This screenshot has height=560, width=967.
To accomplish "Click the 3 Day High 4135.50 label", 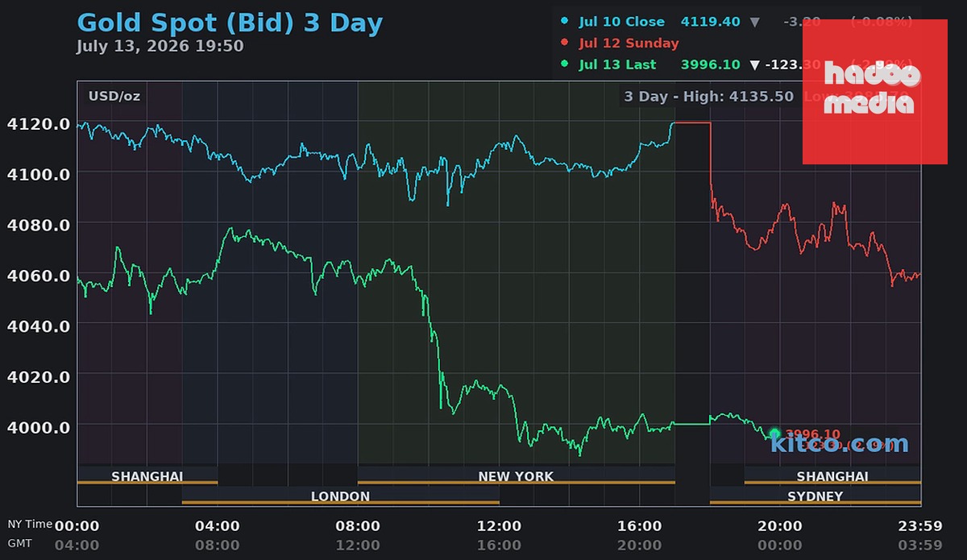I will [x=710, y=97].
